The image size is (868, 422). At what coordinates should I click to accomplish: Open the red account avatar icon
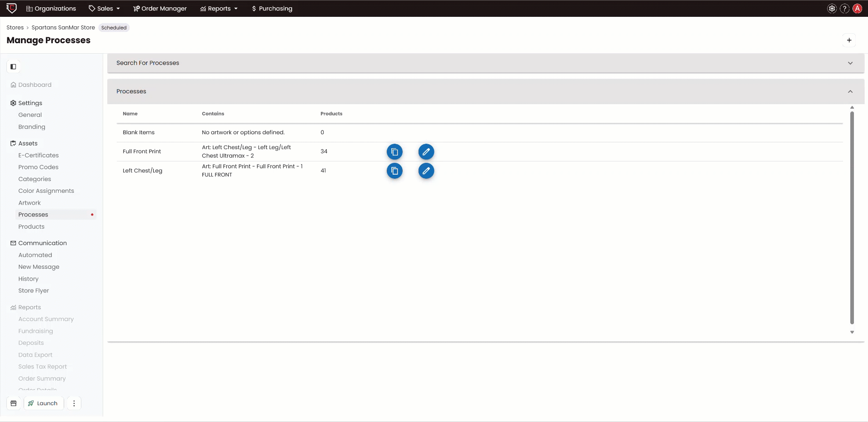[x=857, y=8]
